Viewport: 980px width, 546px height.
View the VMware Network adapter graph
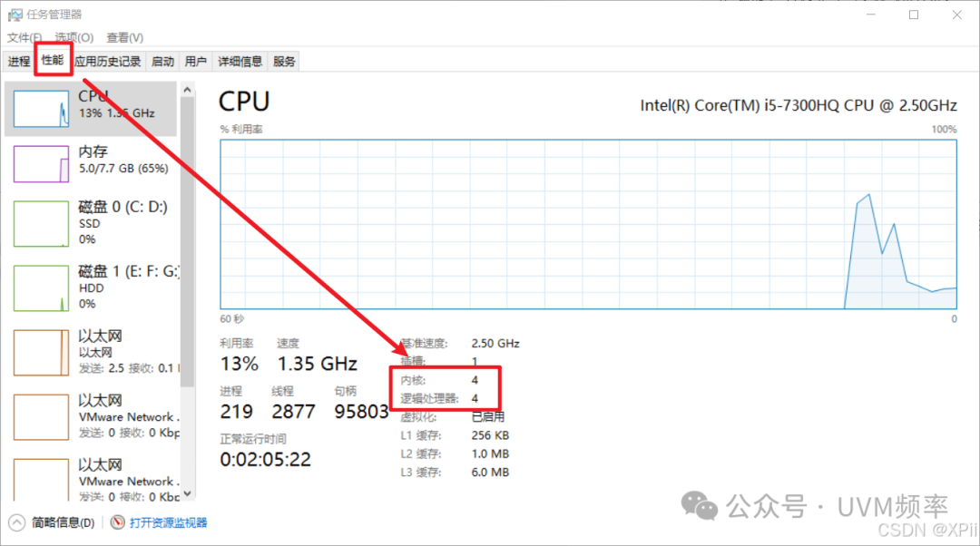tap(91, 415)
